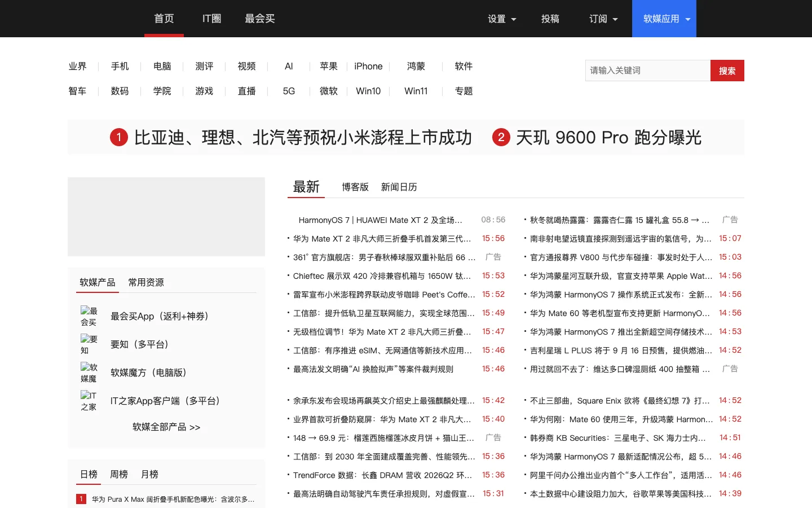This screenshot has height=508, width=812.
Task: Click 投稿 in the top bar
Action: tap(550, 19)
